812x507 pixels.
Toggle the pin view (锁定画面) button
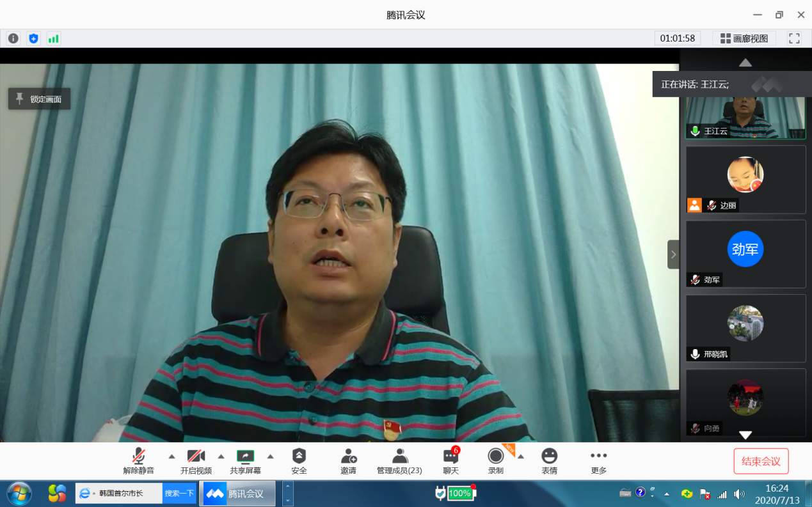pos(39,99)
